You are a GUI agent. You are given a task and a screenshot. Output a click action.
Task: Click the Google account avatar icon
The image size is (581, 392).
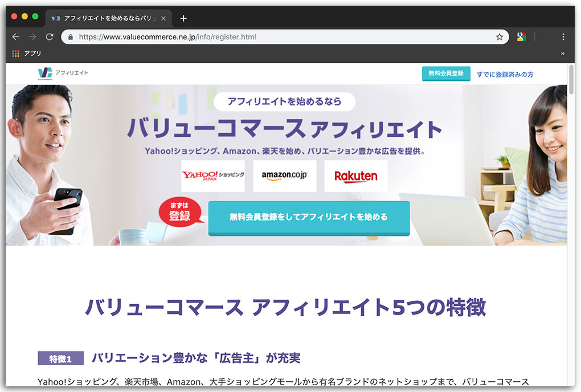tap(522, 36)
